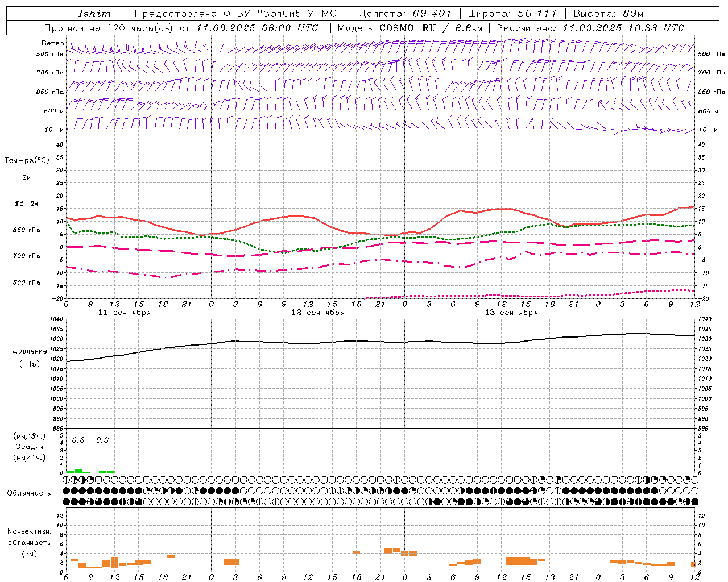This screenshot has height=582, width=728.
Task: Click the precipitation value "0.3"
Action: click(102, 440)
